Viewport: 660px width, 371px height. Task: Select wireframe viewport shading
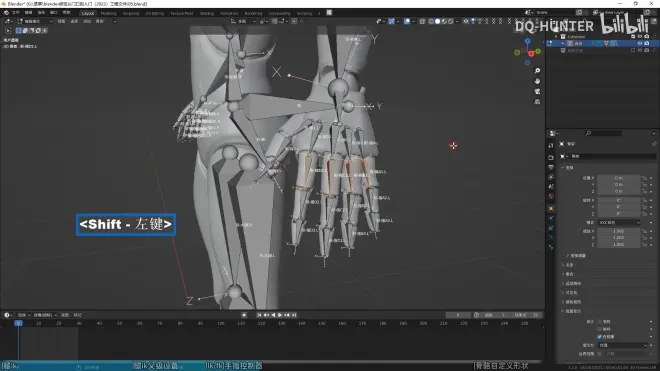point(431,21)
